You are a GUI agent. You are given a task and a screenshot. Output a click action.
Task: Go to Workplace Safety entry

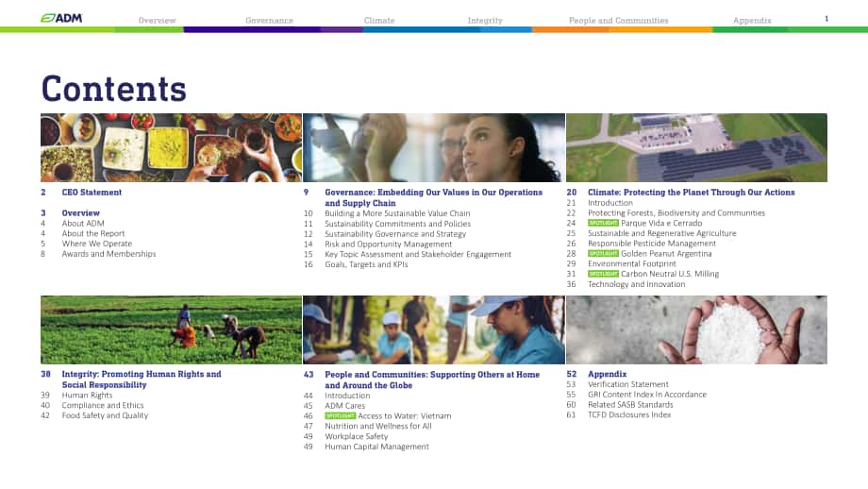[356, 436]
